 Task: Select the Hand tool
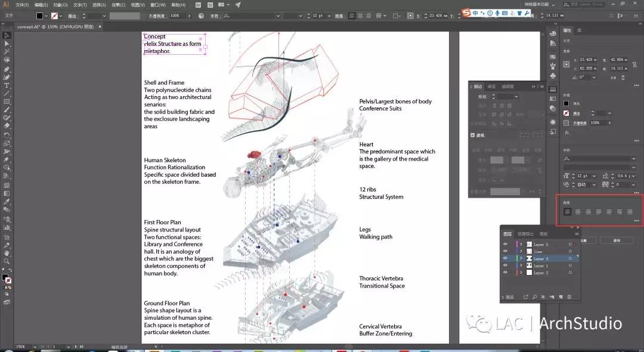(7, 253)
